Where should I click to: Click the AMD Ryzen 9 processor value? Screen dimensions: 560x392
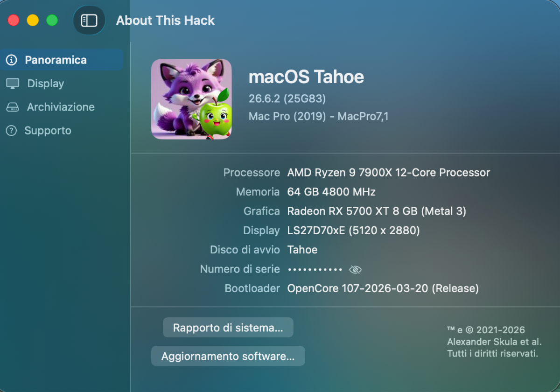389,173
